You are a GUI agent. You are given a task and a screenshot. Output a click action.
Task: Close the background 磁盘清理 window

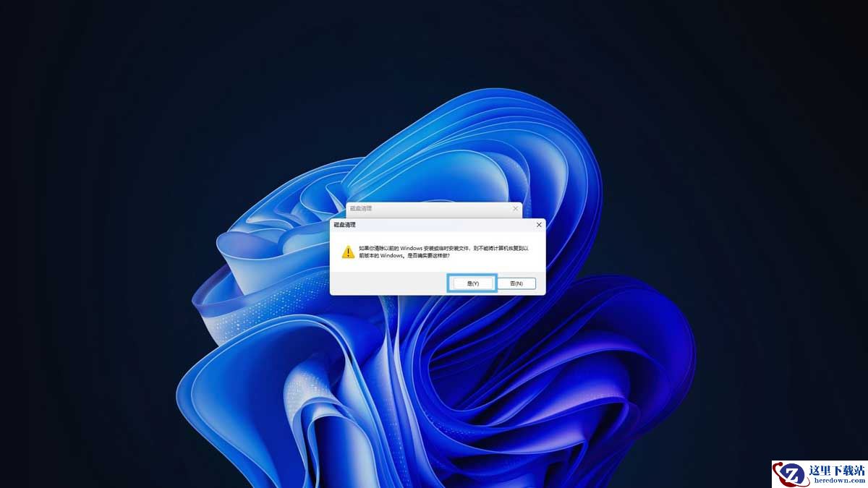(515, 208)
